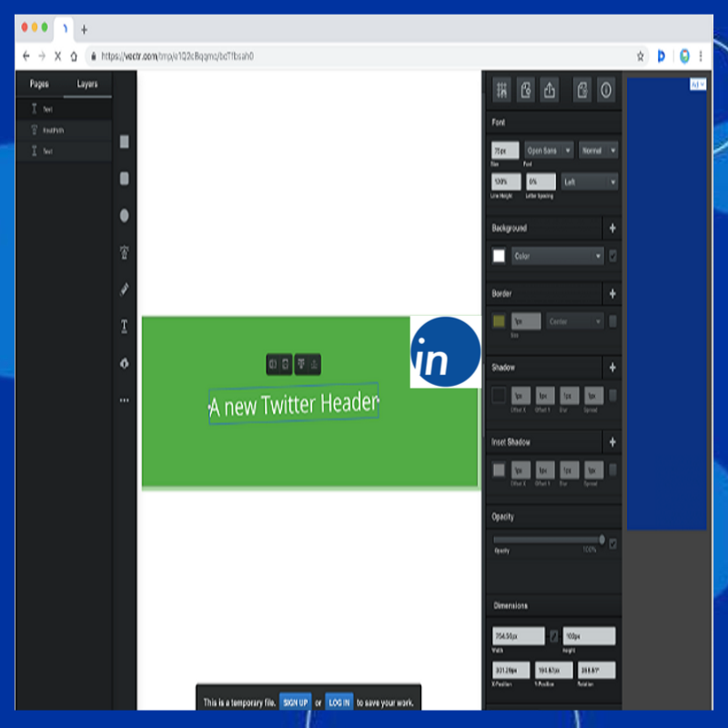Screen dimensions: 728x728
Task: Click the grid settings icon in right panel
Action: [x=501, y=89]
